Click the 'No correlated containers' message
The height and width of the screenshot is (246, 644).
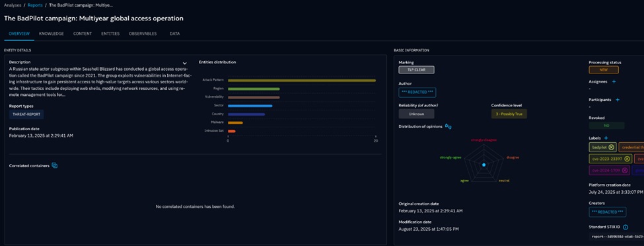196,206
